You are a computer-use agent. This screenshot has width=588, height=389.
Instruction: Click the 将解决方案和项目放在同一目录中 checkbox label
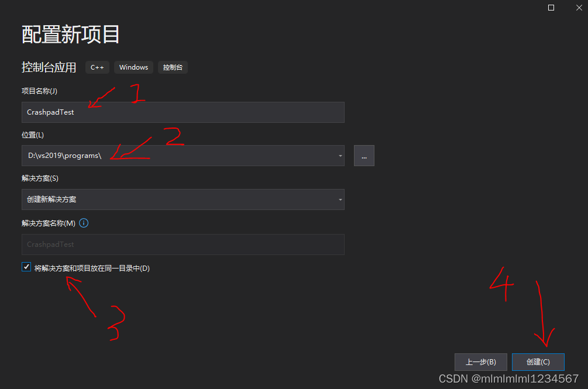pyautogui.click(x=92, y=268)
